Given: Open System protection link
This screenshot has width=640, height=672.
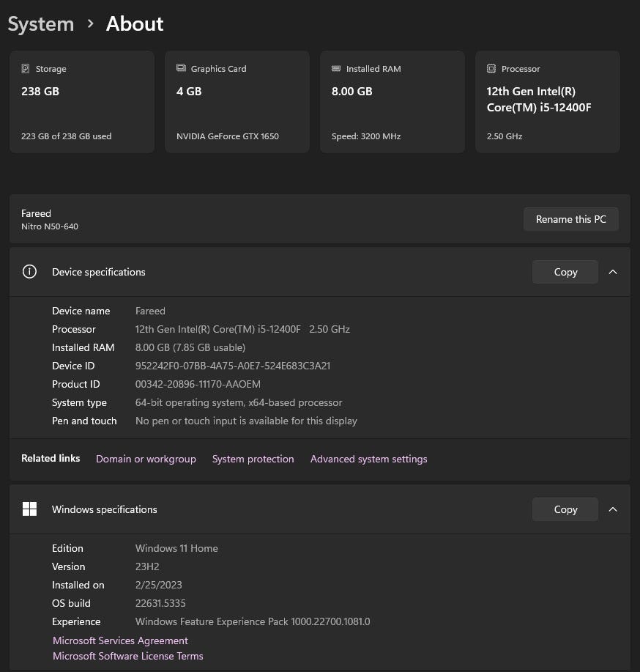Looking at the screenshot, I should (x=253, y=459).
